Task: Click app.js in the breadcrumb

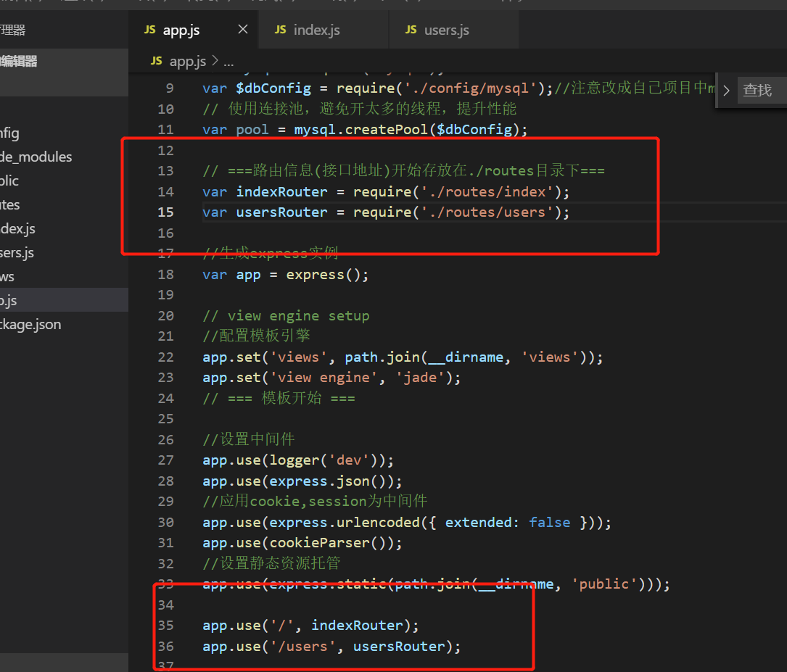Action: coord(188,62)
